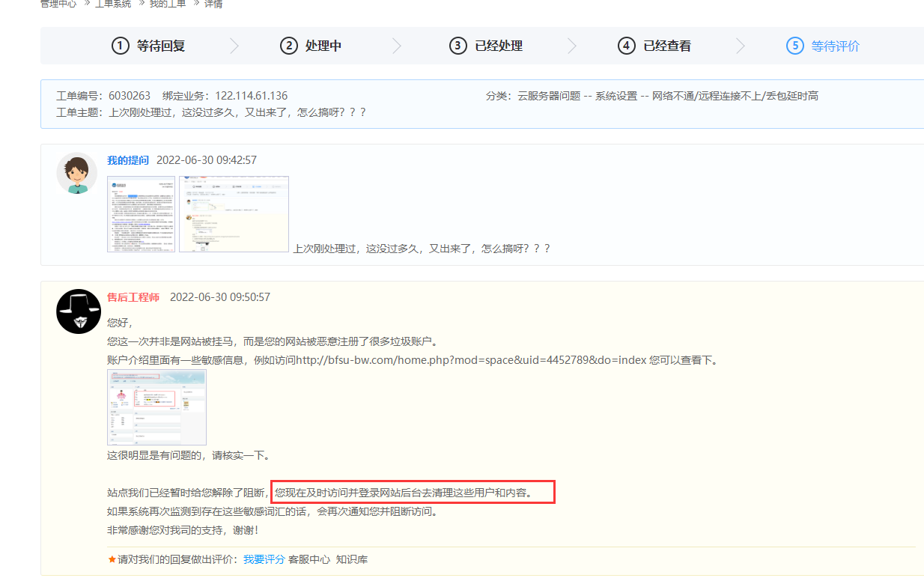Viewport: 924px width, 587px height.
Task: Click the step 2 circle icon for 处理中
Action: (289, 46)
